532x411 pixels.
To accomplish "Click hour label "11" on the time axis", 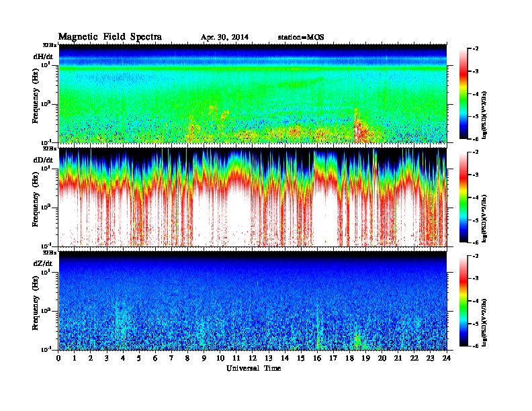I will [236, 358].
